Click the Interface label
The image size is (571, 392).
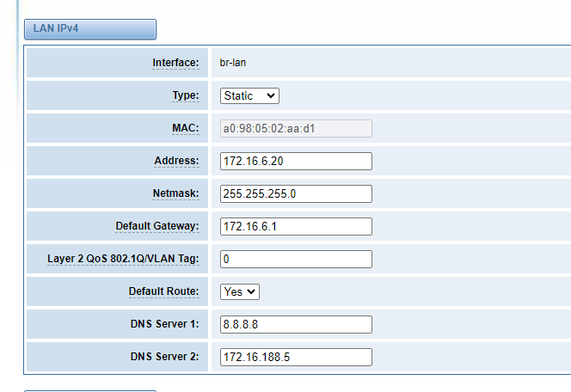click(175, 63)
